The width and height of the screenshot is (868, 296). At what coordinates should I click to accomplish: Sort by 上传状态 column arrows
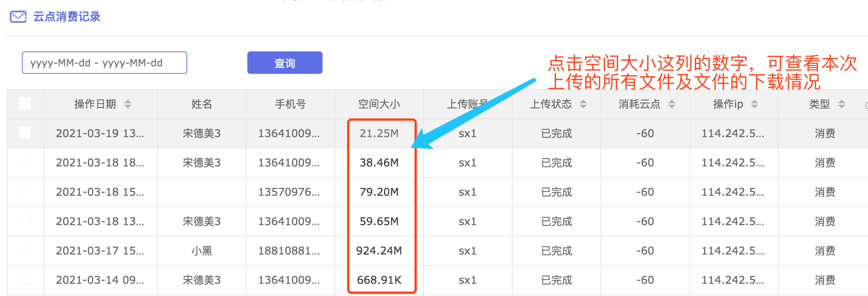[x=583, y=104]
